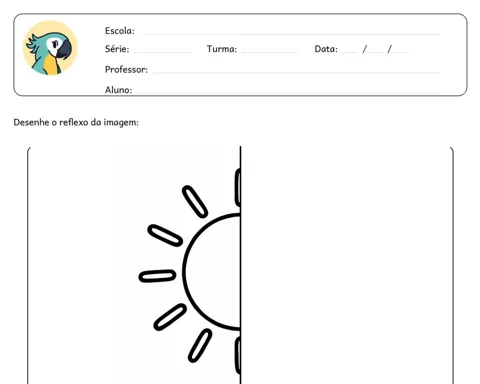Click the Professor blank line
The width and height of the screenshot is (480, 384).
point(296,72)
